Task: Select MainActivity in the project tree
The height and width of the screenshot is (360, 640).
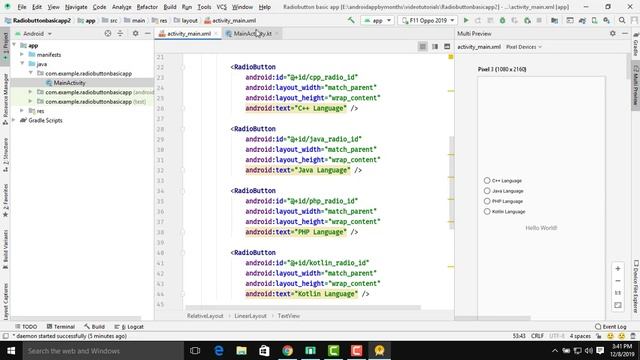Action: point(69,83)
